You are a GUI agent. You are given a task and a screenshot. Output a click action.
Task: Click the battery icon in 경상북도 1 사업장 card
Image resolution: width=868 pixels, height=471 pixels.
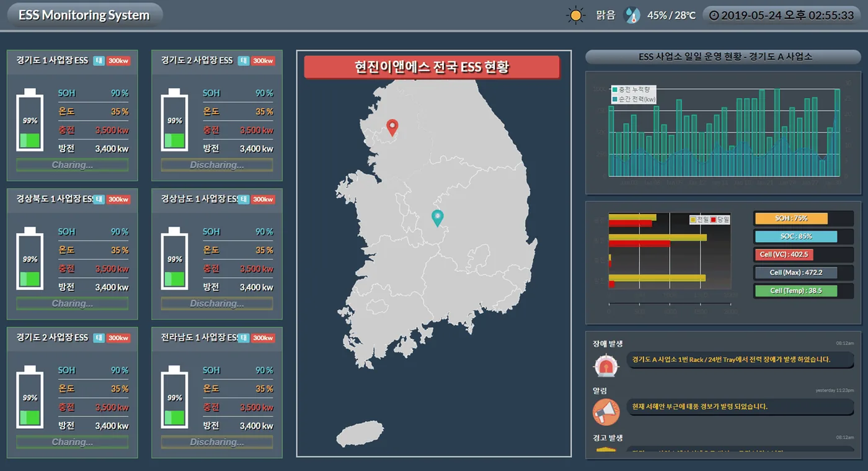point(30,258)
